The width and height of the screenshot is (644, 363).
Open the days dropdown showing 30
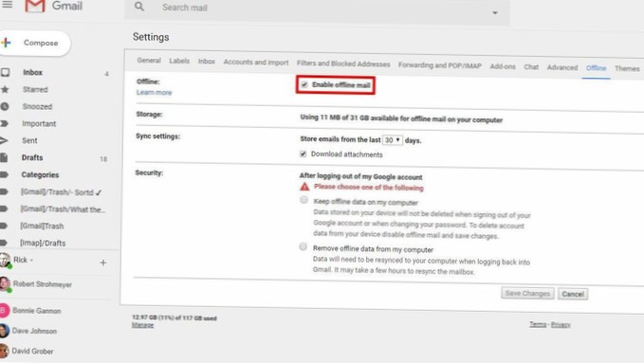click(x=393, y=140)
